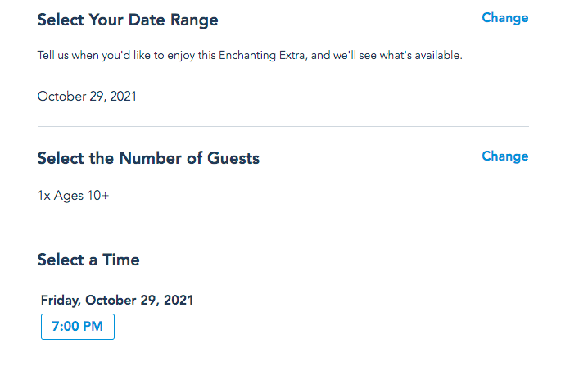Screen dimensions: 588x371
Task: Click "Ages 10+" in the guest summary
Action: click(82, 197)
